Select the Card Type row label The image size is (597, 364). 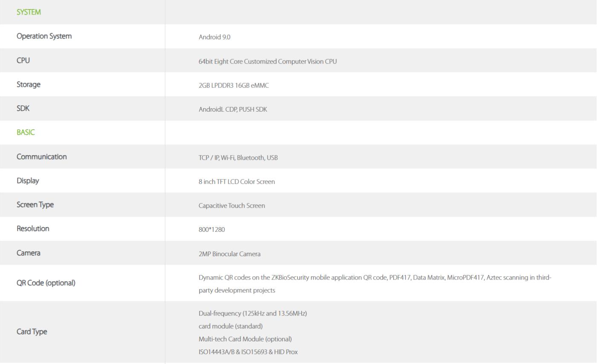click(32, 332)
